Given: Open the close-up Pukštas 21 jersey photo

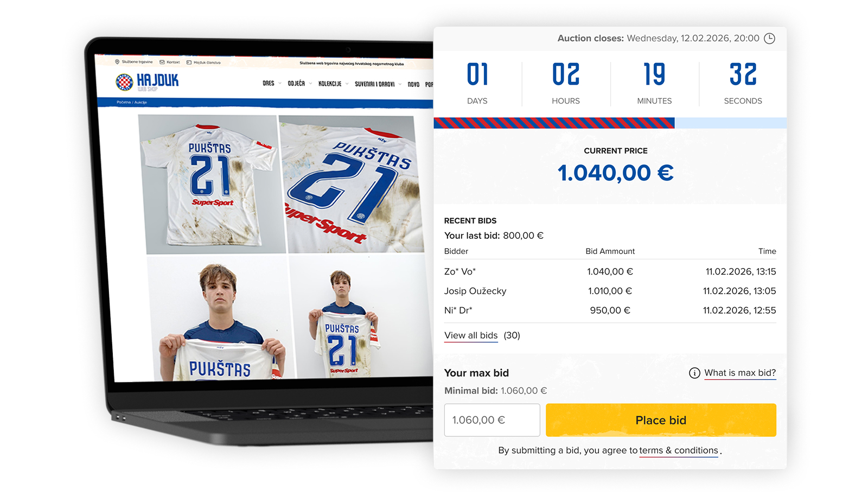Looking at the screenshot, I should pos(351,185).
